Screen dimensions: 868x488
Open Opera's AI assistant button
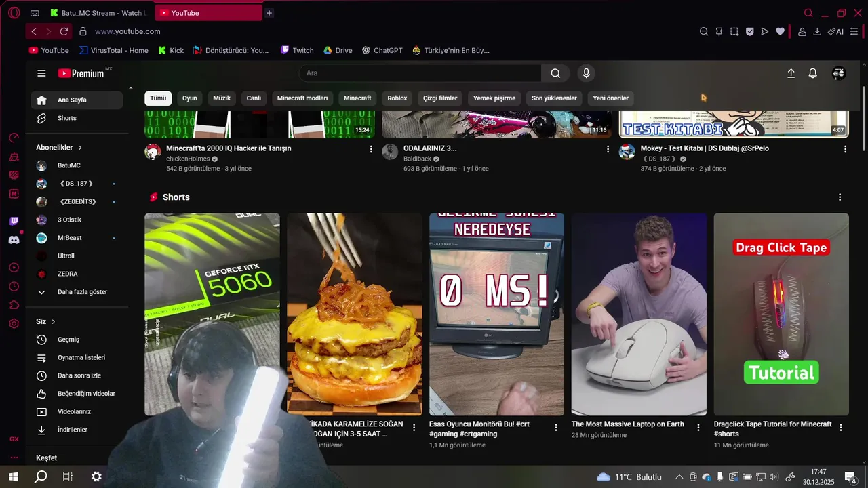[835, 31]
